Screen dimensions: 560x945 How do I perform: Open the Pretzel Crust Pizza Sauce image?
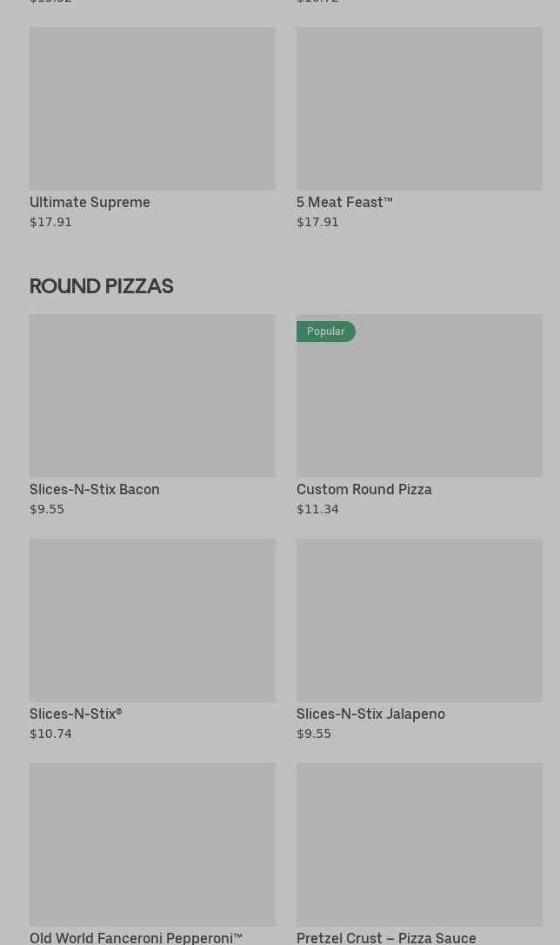click(x=419, y=844)
